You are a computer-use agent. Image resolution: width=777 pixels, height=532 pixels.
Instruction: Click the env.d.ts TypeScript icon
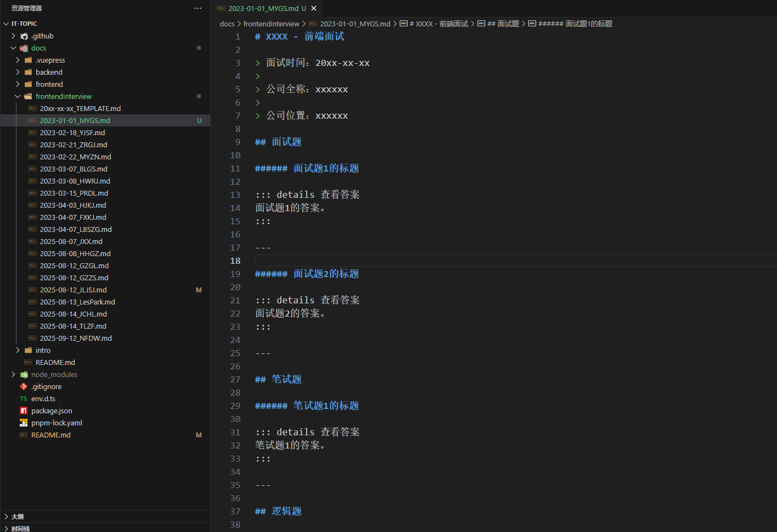24,398
